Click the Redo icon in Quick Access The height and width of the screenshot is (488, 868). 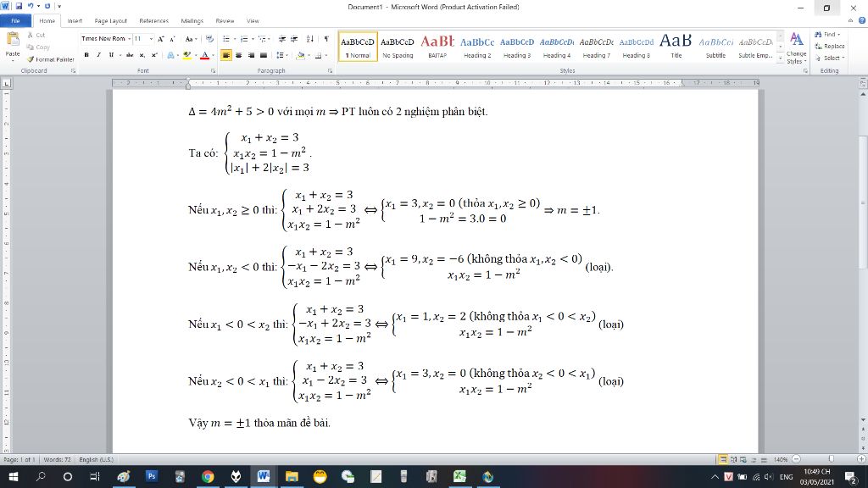click(x=47, y=6)
